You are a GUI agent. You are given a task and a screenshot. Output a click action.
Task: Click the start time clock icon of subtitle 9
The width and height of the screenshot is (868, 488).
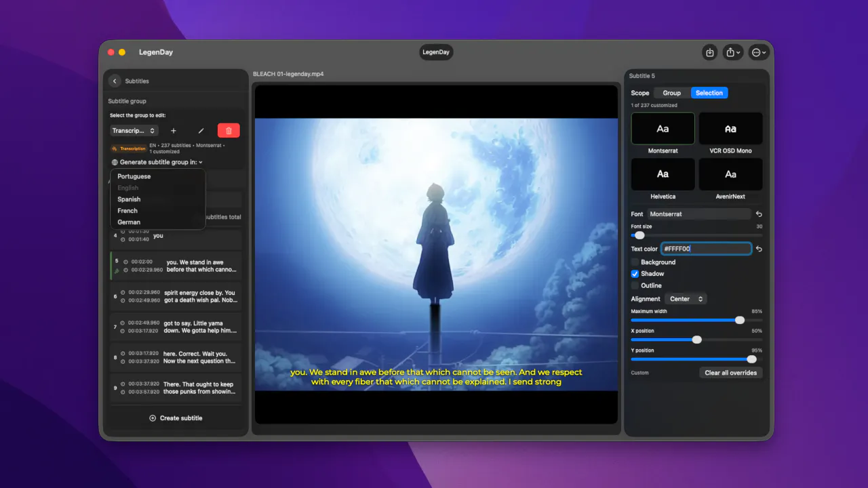pos(123,384)
